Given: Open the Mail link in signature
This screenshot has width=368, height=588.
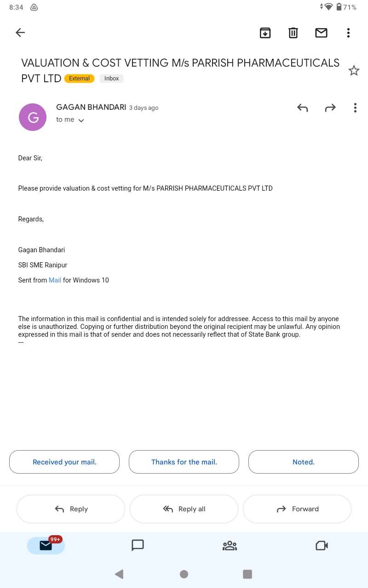Looking at the screenshot, I should (x=55, y=280).
